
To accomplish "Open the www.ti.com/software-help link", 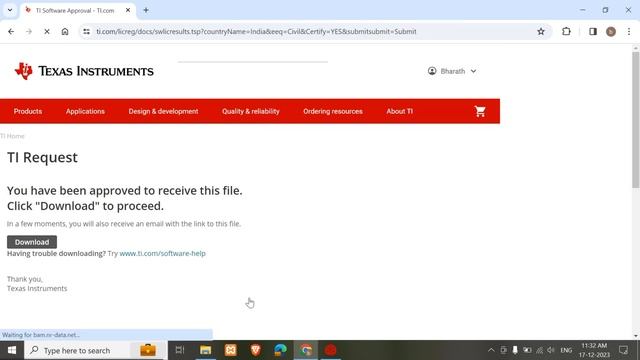I will [x=162, y=253].
